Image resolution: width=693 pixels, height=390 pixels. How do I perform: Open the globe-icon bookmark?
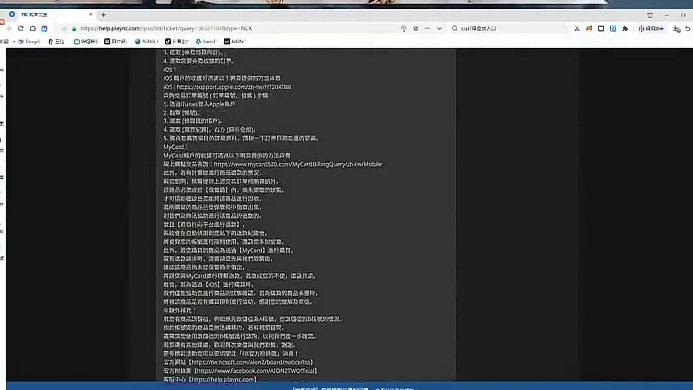click(x=146, y=41)
